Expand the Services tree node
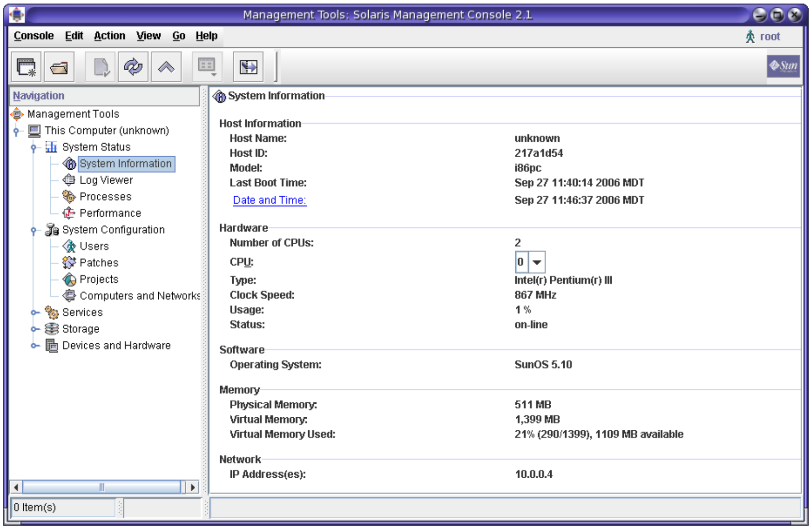 coord(34,313)
